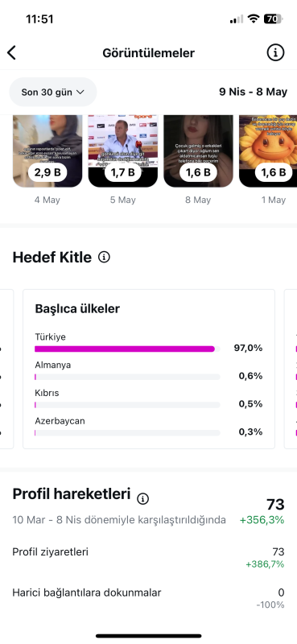Open the 5 May press conference video thumbnail
The height and width of the screenshot is (644, 297).
tap(123, 151)
